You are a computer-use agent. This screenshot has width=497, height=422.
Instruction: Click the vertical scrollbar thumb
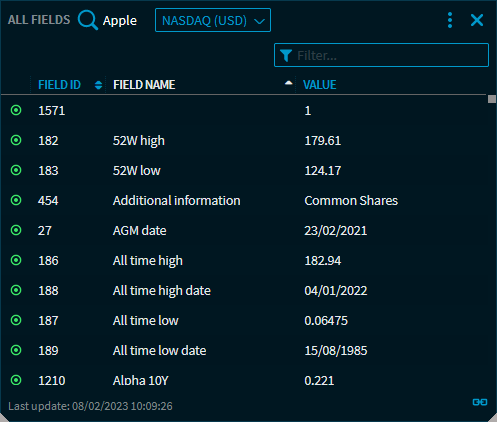pyautogui.click(x=492, y=99)
